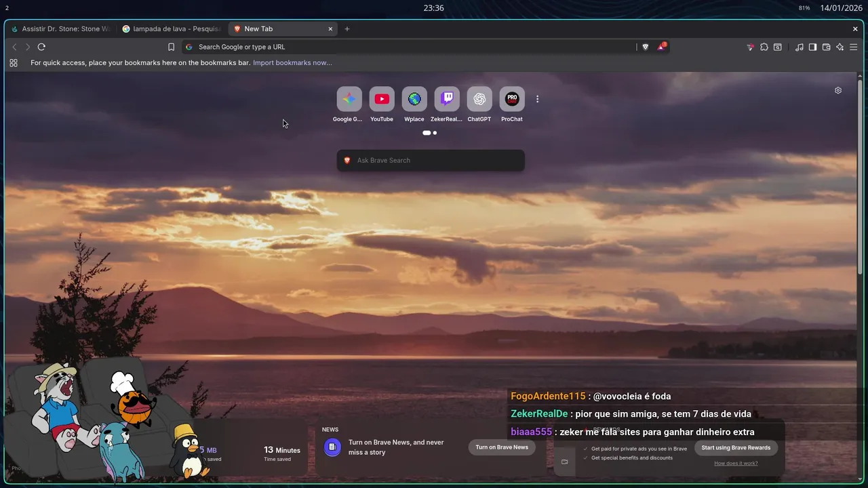Image resolution: width=868 pixels, height=488 pixels.
Task: Click the 13 Minutes time saved stat
Action: (281, 453)
